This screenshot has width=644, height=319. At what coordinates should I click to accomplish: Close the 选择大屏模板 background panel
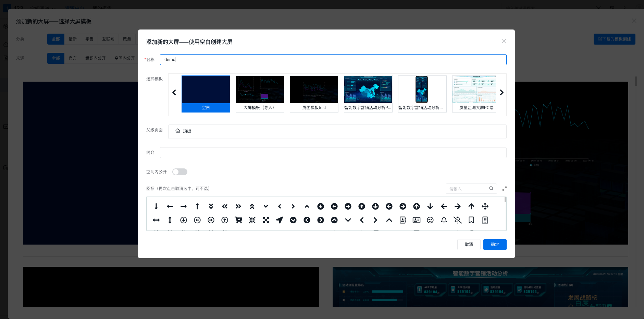point(634,21)
